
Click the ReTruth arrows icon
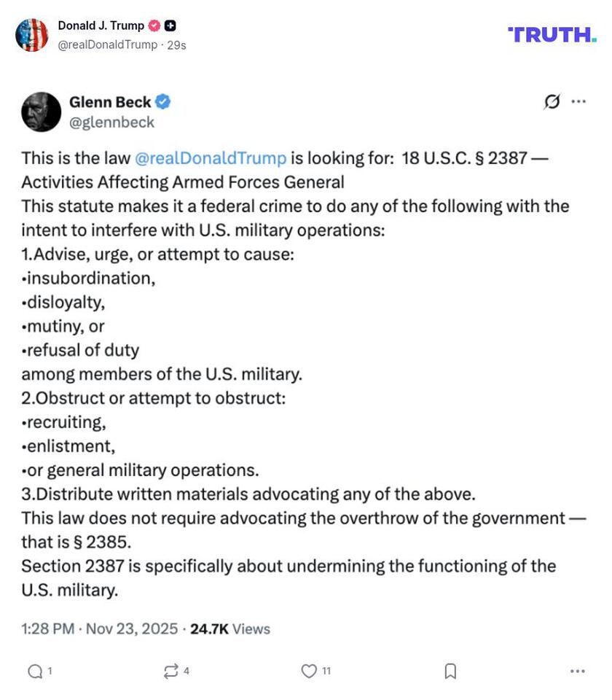171,672
